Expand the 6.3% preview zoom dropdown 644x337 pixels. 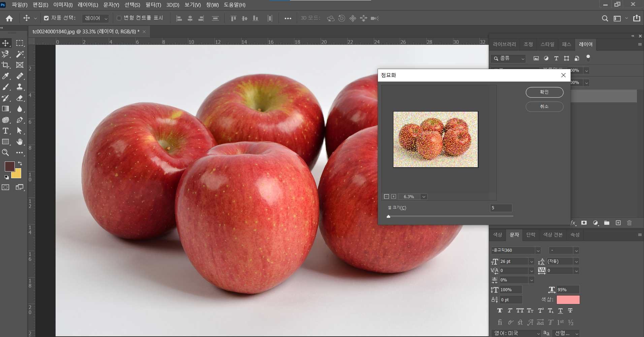coord(424,197)
